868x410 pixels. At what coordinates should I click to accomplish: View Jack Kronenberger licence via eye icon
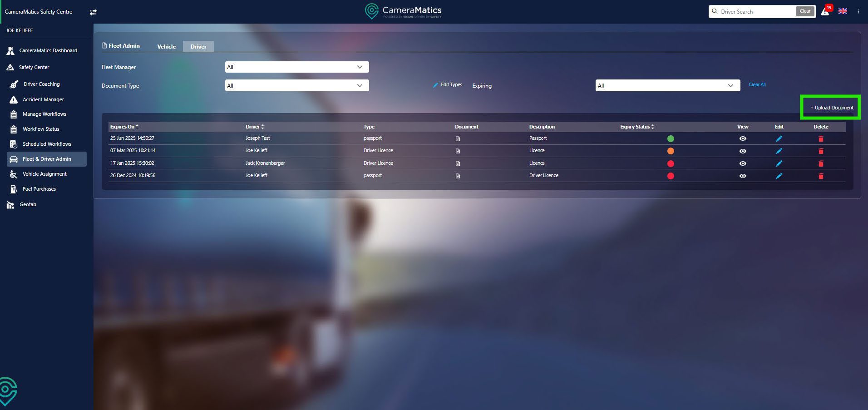click(743, 163)
